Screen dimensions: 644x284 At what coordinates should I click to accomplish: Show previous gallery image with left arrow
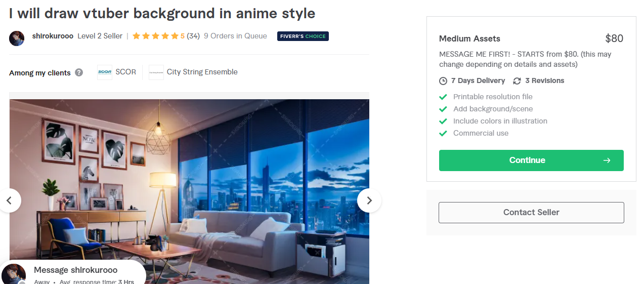pyautogui.click(x=9, y=200)
